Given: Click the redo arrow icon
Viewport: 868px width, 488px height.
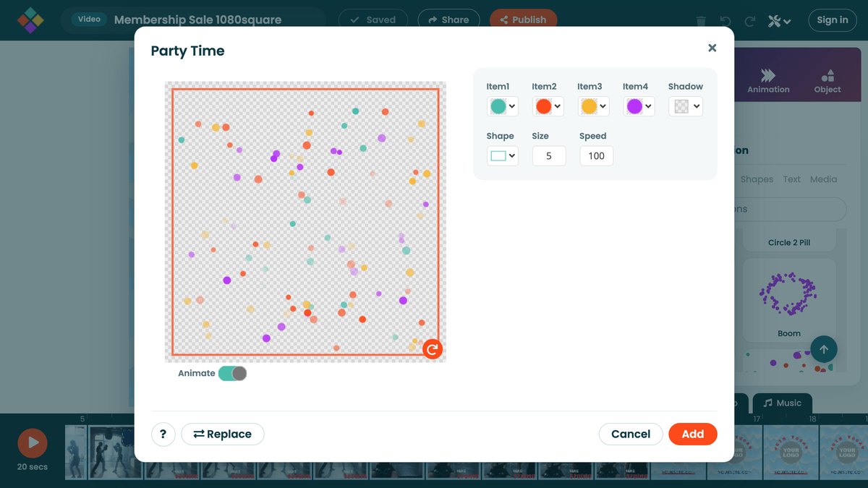Looking at the screenshot, I should pyautogui.click(x=750, y=21).
